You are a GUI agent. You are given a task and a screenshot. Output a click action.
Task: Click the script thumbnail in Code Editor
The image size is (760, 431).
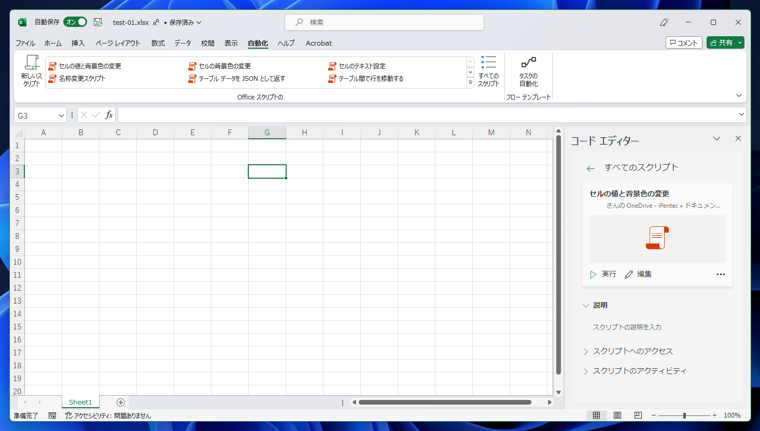point(657,239)
